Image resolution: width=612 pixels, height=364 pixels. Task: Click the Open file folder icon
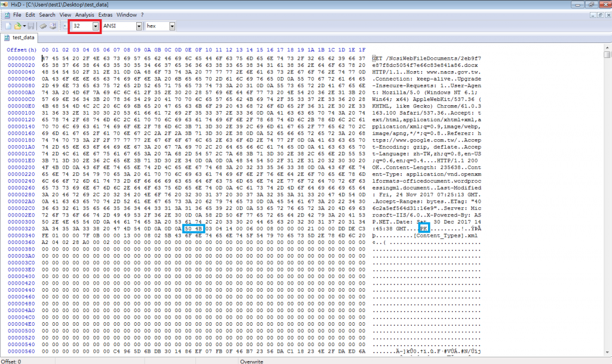pos(17,26)
